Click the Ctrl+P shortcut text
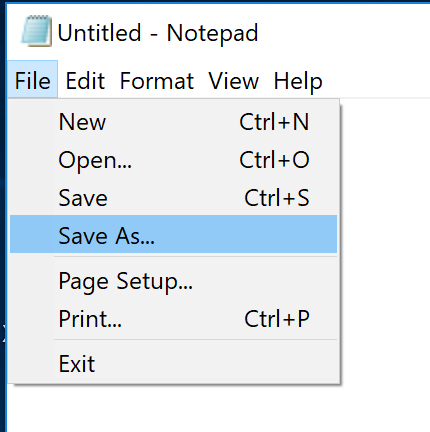The image size is (430, 432). [x=277, y=319]
